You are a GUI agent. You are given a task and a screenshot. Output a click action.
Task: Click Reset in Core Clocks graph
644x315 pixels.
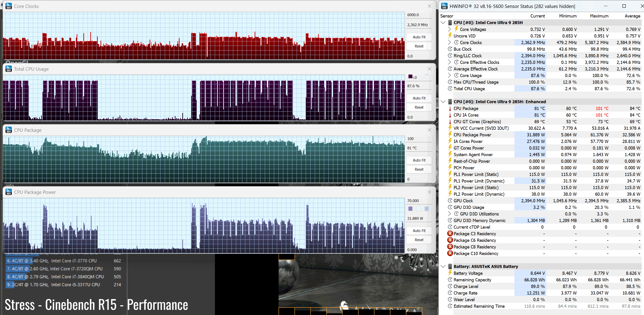coord(419,46)
